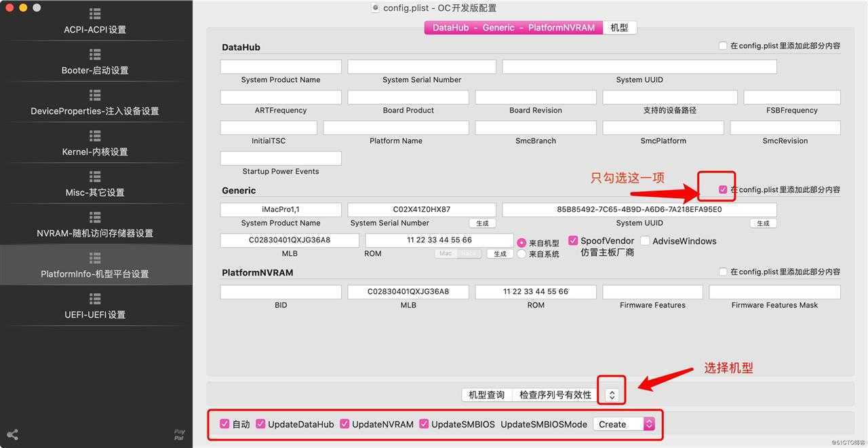Click the DataHub Platform Name field

coord(396,128)
